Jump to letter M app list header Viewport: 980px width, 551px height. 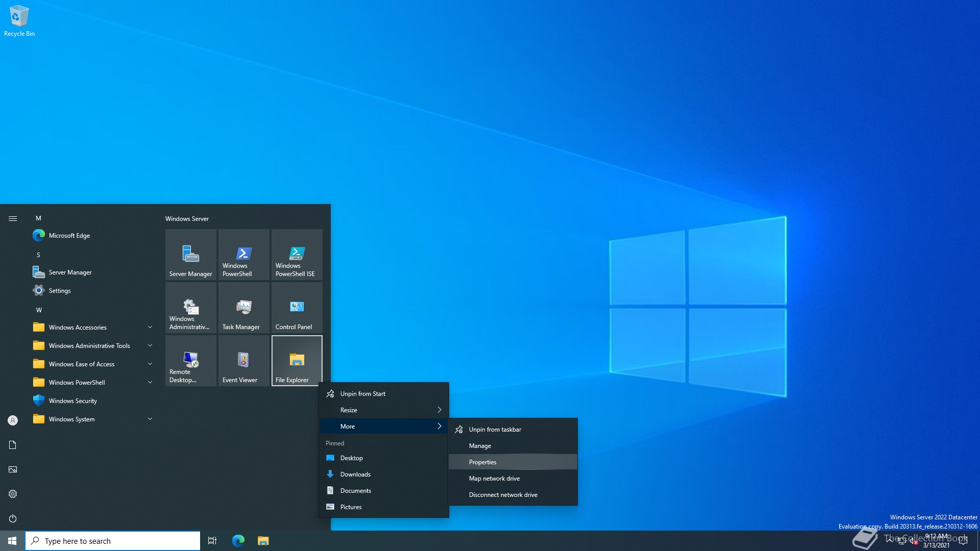38,218
